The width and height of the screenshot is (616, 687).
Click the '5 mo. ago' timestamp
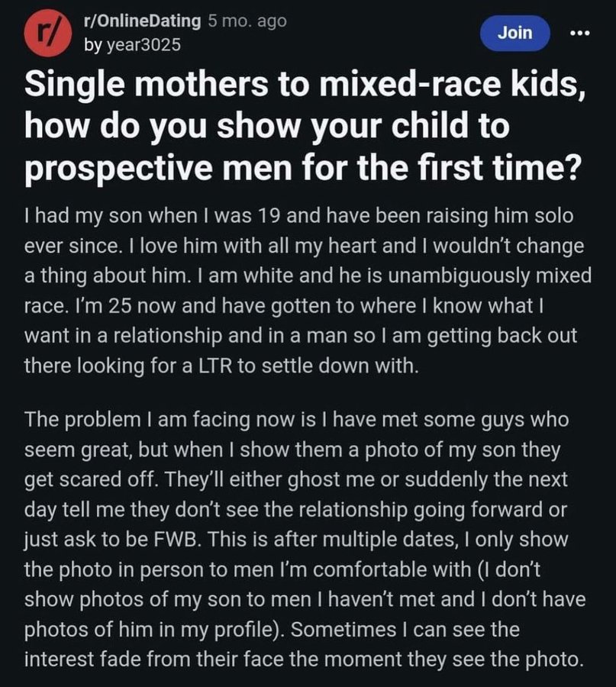coord(247,21)
